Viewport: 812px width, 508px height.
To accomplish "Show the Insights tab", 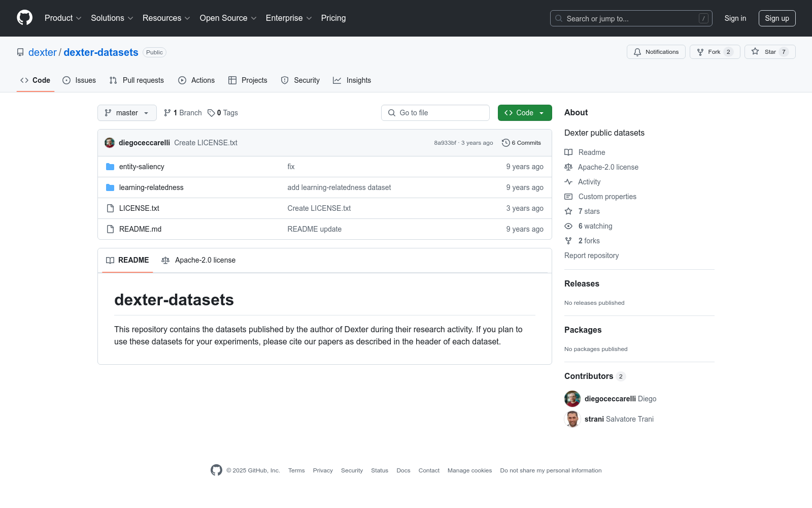I will [x=352, y=80].
